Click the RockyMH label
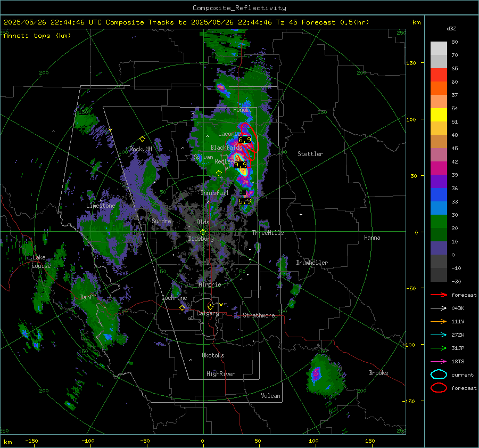This screenshot has height=448, width=479. [141, 149]
